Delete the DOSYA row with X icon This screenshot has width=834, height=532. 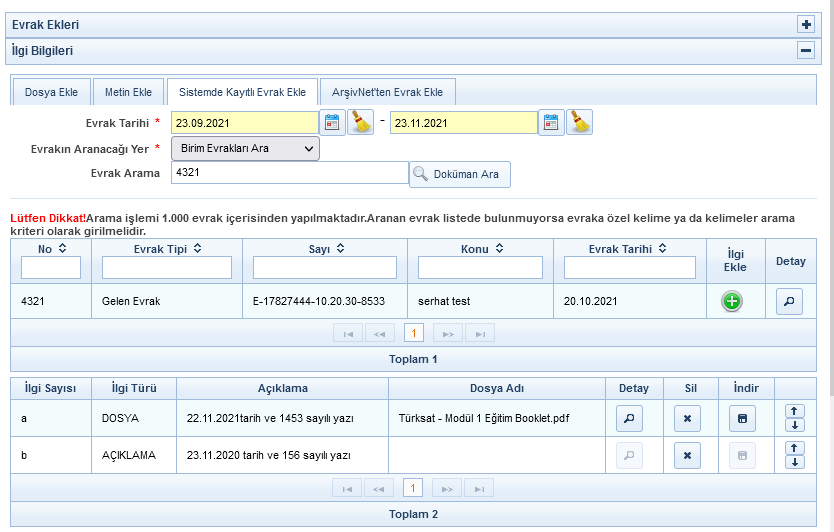point(687,418)
